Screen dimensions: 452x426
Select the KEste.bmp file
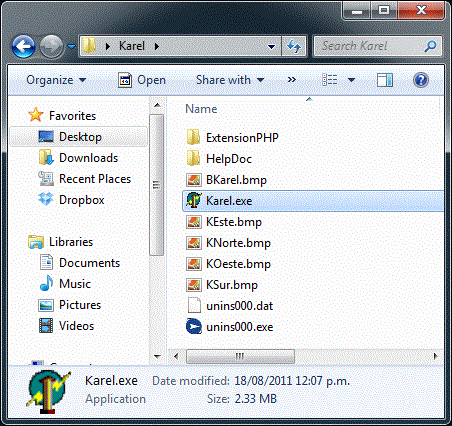click(x=234, y=222)
